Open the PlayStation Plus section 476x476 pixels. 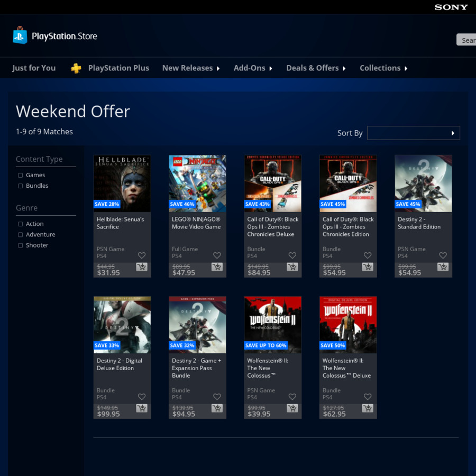[118, 68]
